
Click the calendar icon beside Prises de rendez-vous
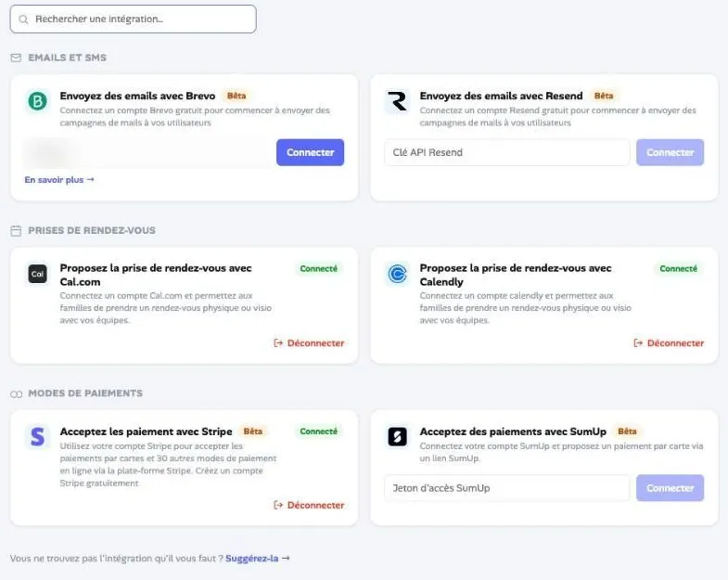(16, 230)
